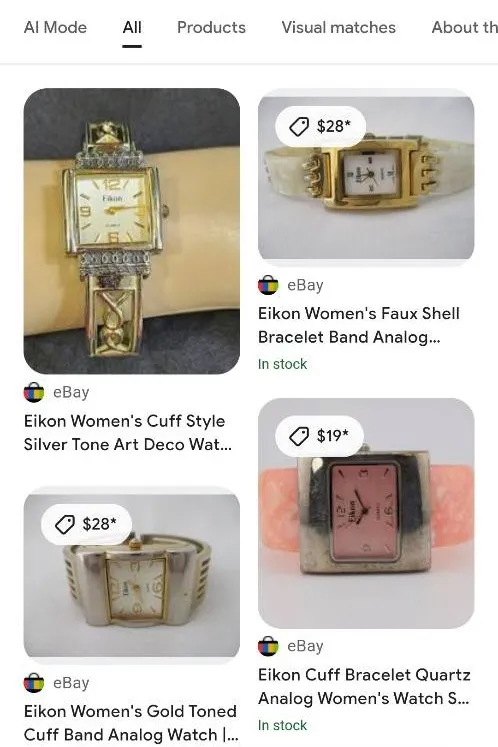The width and height of the screenshot is (498, 747).
Task: Click eBay icon under the Gold Toned watch
Action: tap(34, 683)
